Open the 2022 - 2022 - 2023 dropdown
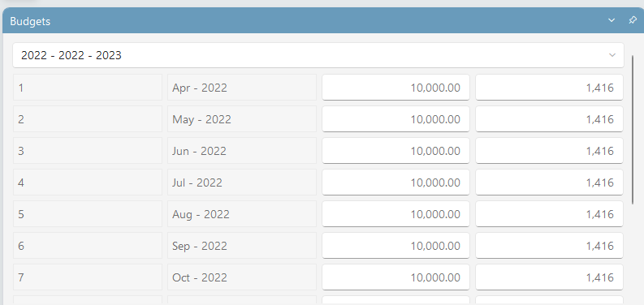The width and height of the screenshot is (644, 305). coord(318,55)
